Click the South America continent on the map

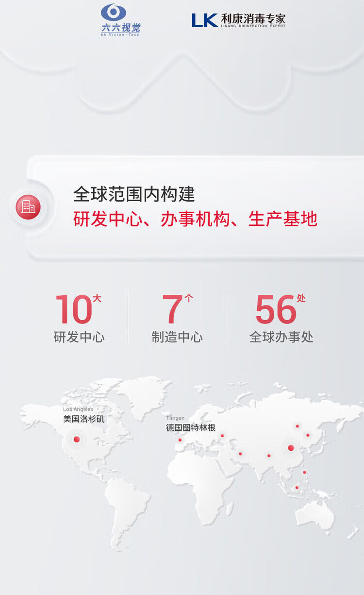click(x=128, y=505)
